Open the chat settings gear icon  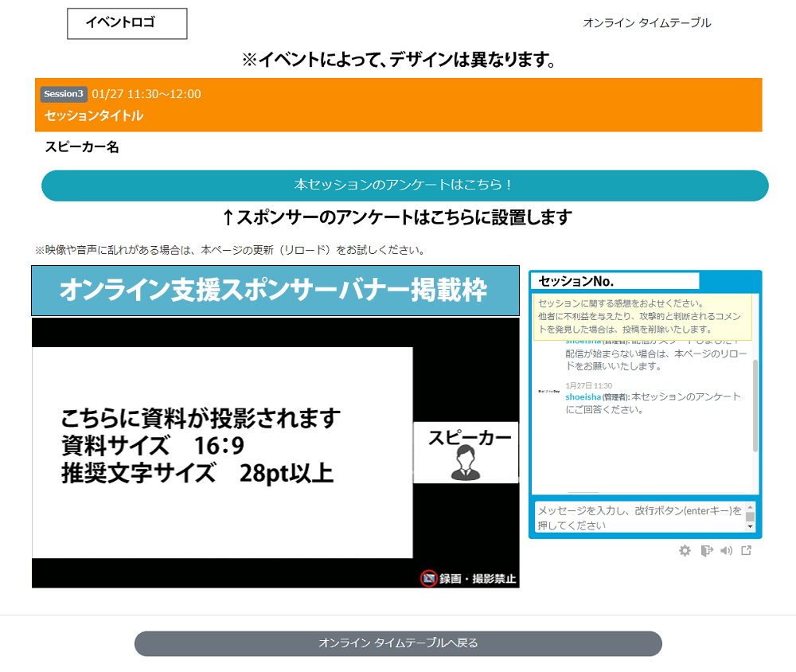click(x=685, y=550)
